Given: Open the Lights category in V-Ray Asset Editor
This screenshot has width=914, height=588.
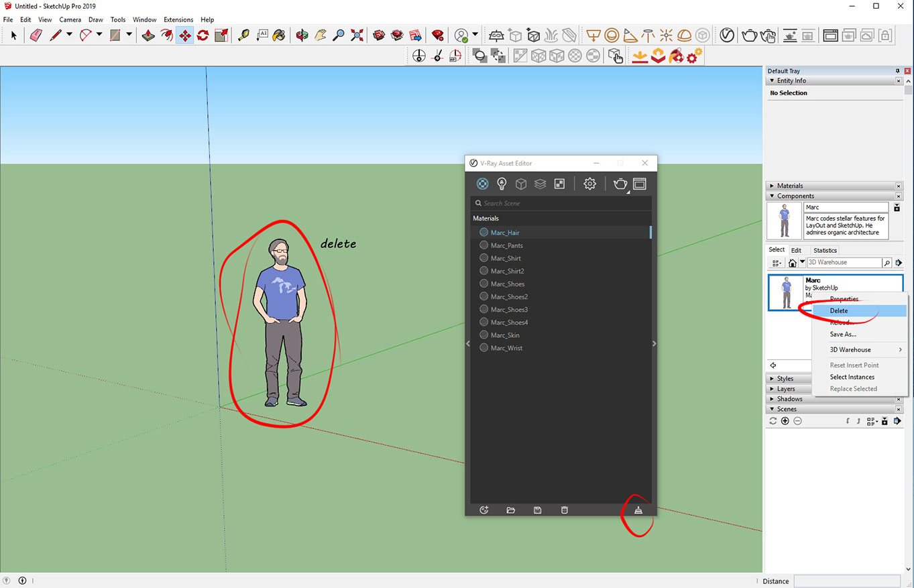Looking at the screenshot, I should click(502, 183).
